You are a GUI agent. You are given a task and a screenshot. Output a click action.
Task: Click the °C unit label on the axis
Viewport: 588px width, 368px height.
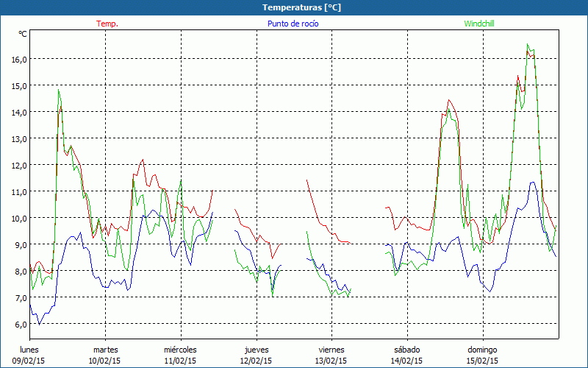(x=23, y=34)
